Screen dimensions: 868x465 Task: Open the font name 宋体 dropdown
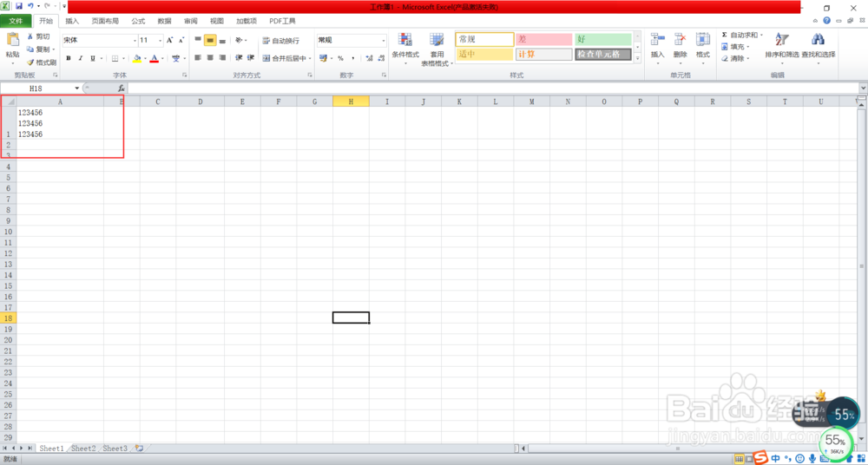(135, 41)
